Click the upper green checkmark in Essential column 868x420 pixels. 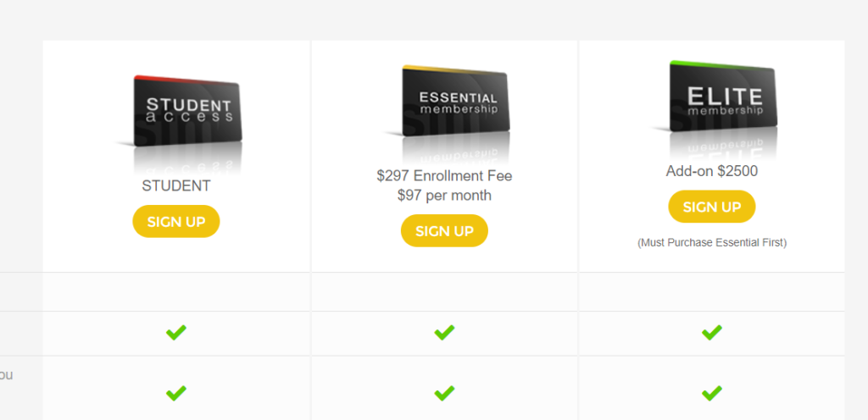click(444, 332)
